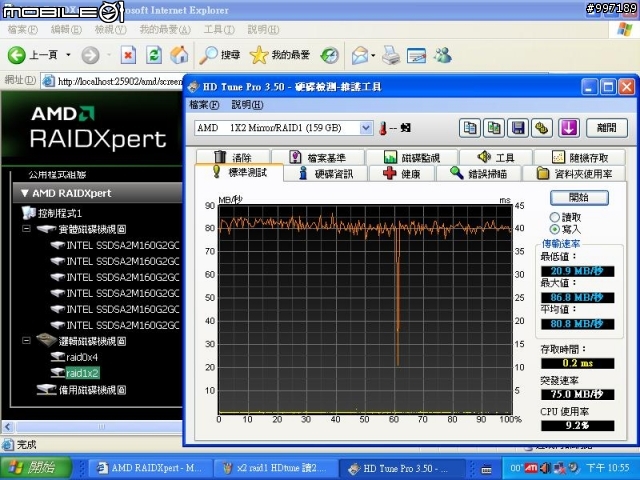Switch to the 磁碟監視 disk monitor tab

[x=412, y=157]
